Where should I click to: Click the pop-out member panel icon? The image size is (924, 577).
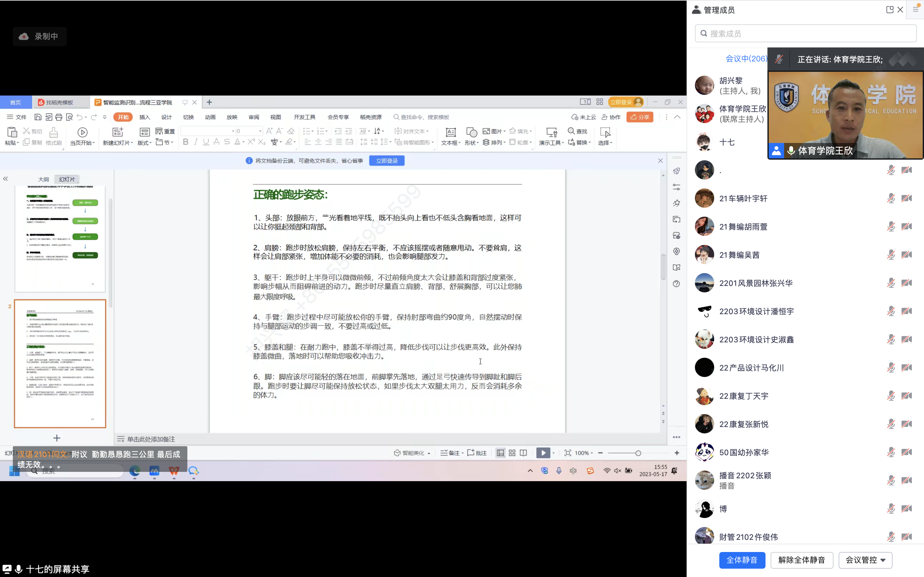pyautogui.click(x=889, y=10)
